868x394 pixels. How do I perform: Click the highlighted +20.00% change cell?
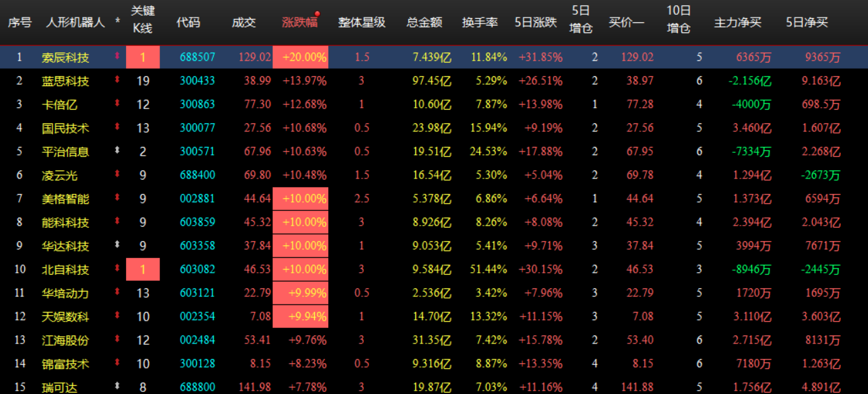point(301,57)
